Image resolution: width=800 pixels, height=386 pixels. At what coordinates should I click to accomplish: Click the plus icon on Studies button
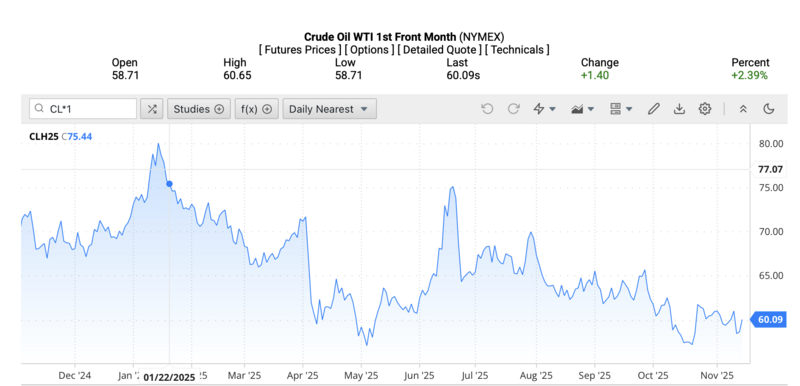(219, 109)
